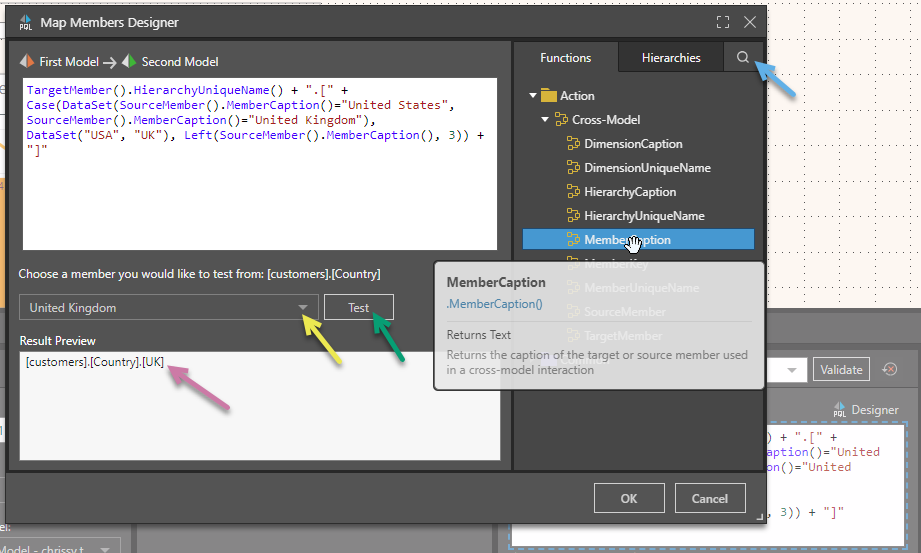Screen dimensions: 921x553
Task: Switch to the Functions tab
Action: (x=565, y=58)
